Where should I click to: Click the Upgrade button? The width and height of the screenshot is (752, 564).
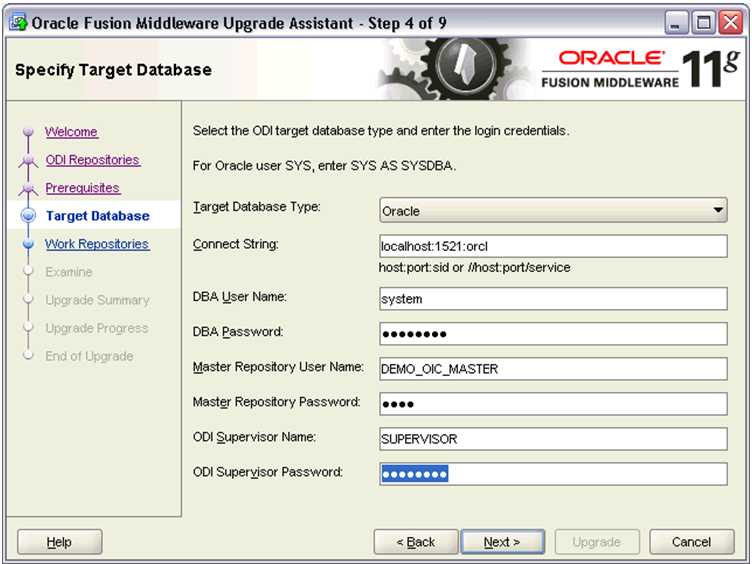(x=597, y=542)
